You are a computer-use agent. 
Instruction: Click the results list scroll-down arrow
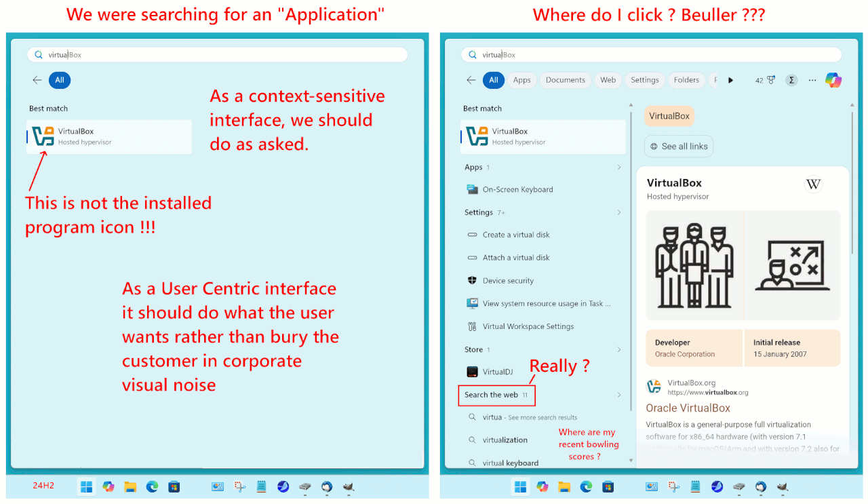pos(631,461)
